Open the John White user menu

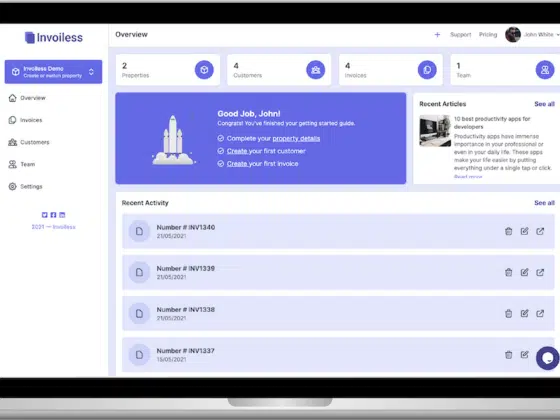532,35
